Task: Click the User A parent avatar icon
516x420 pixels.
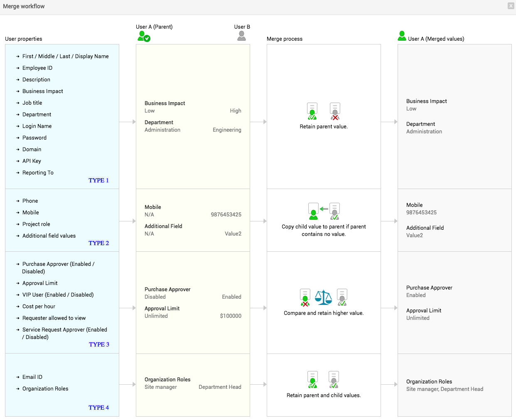Action: 143,37
